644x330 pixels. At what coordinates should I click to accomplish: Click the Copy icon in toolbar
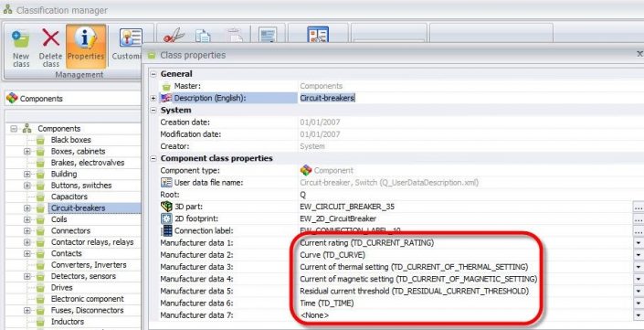203,37
